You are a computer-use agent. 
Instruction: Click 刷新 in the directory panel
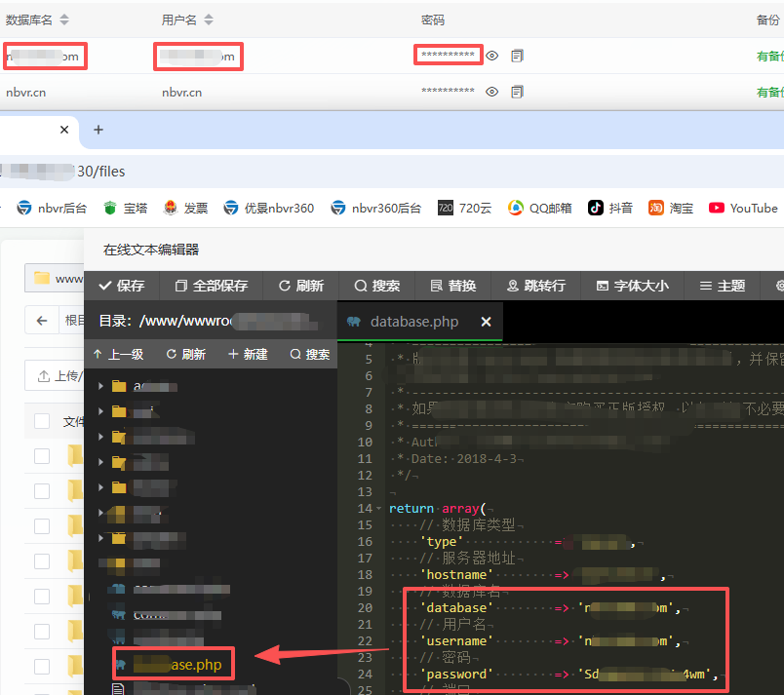tap(185, 354)
